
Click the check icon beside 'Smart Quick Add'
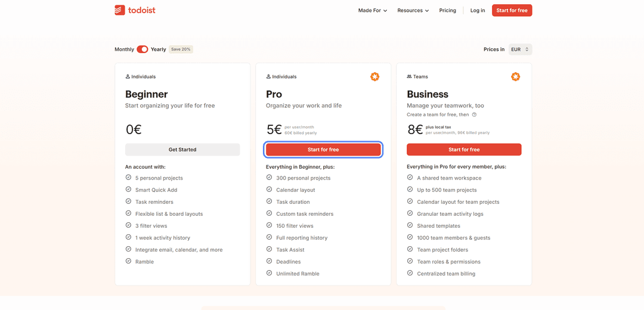(128, 190)
